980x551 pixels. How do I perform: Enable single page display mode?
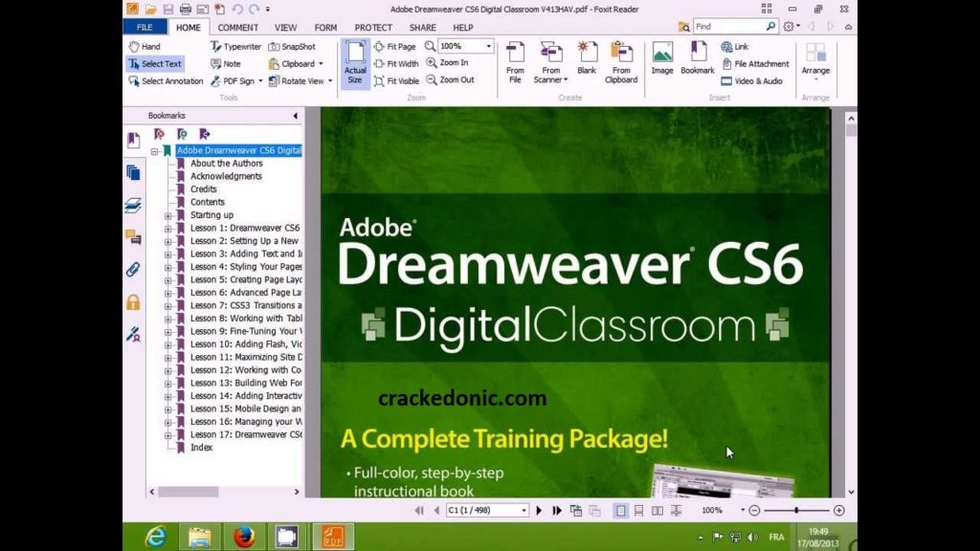[620, 511]
